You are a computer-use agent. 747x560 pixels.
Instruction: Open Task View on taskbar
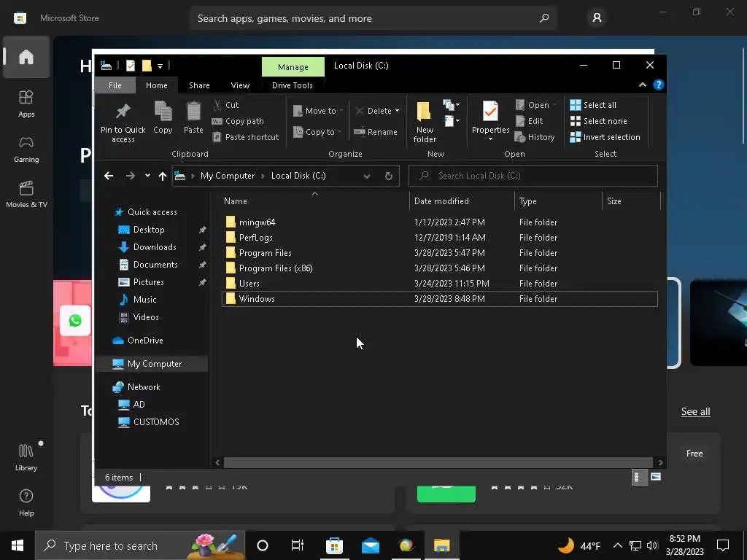tap(298, 545)
